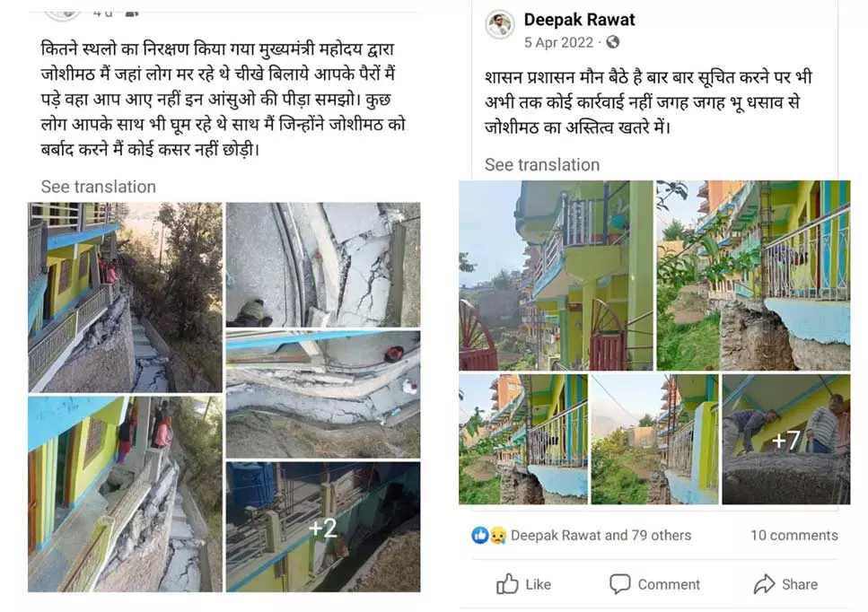This screenshot has width=868, height=612.
Task: Open the red gate building photo
Action: 556,275
